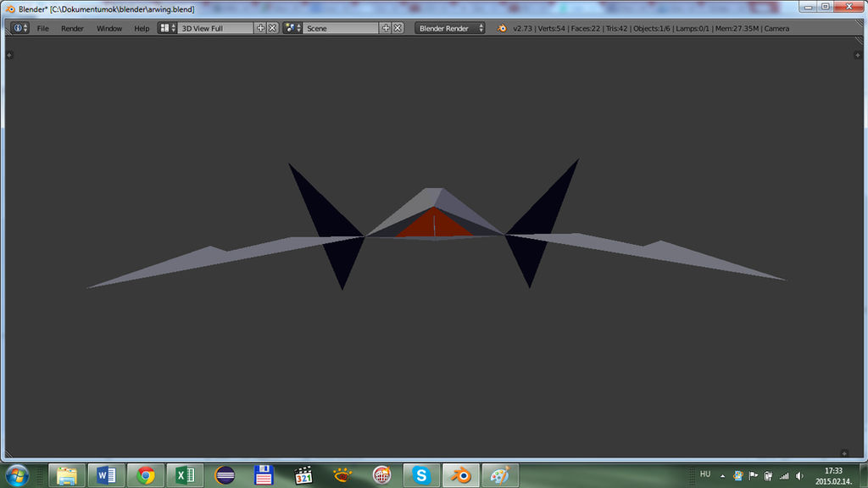868x488 pixels.
Task: Delete the 3D View Full screen layout
Action: [272, 28]
